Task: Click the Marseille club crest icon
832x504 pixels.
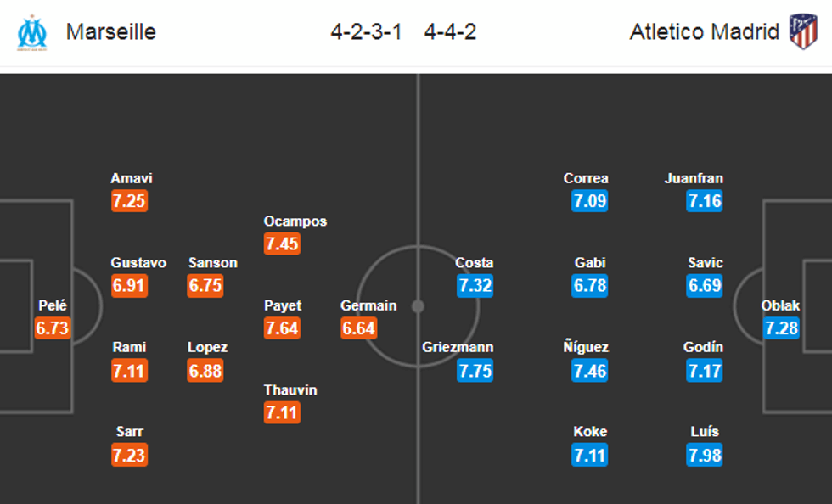Action: 32,32
